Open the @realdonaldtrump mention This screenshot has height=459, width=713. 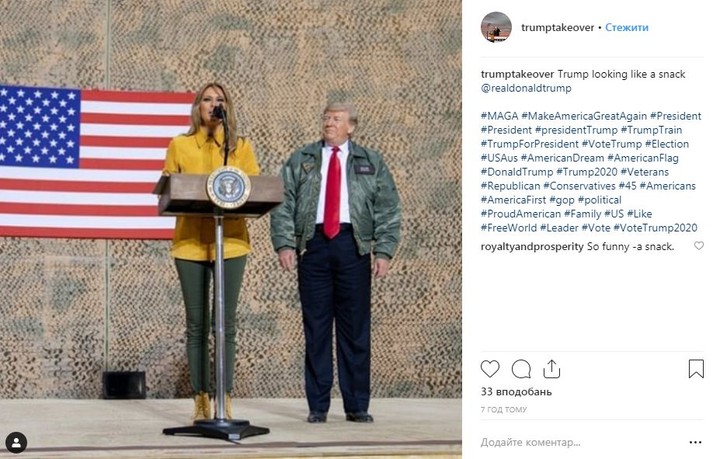tap(526, 88)
